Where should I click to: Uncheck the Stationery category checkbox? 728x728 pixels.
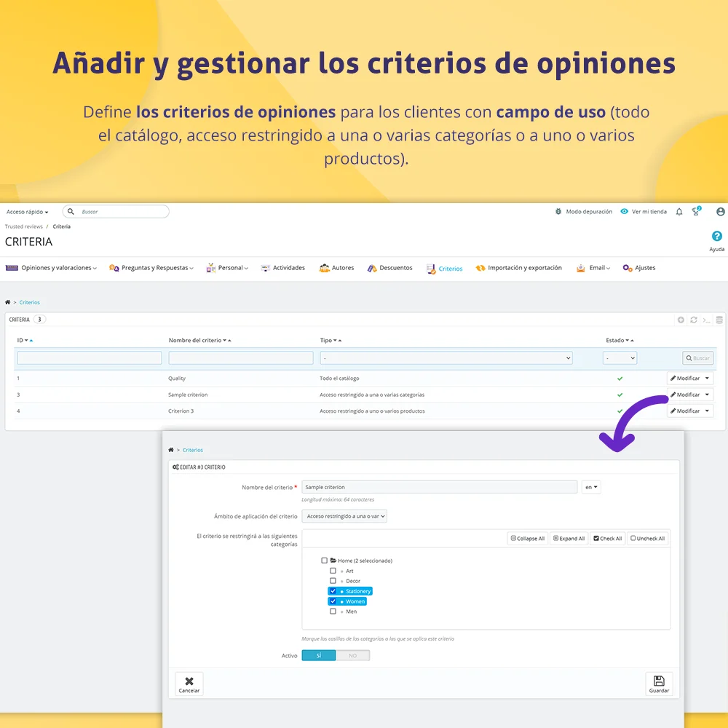pos(333,591)
